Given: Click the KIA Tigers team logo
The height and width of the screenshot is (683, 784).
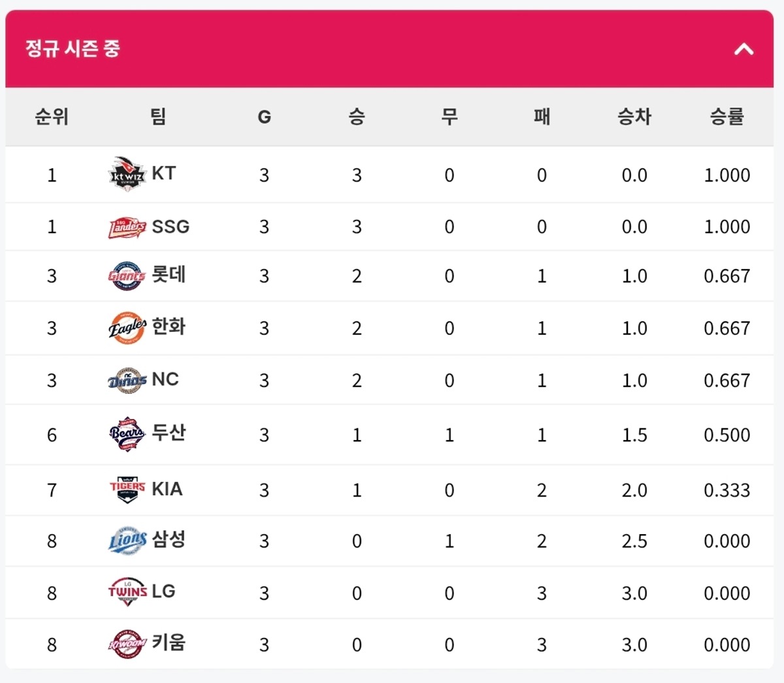Looking at the screenshot, I should 127,489.
